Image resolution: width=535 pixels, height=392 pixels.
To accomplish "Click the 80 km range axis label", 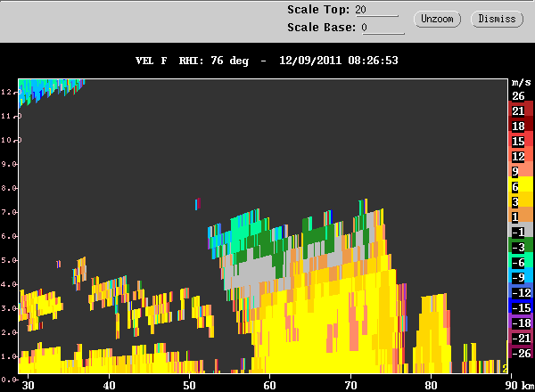I will coord(431,385).
